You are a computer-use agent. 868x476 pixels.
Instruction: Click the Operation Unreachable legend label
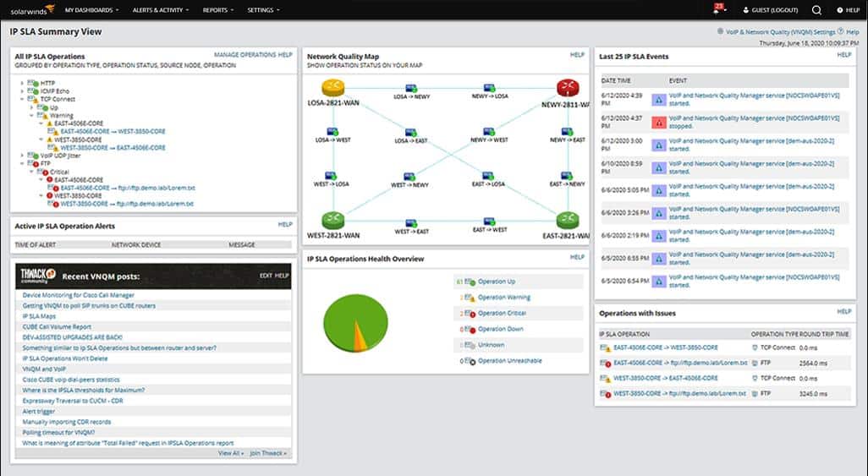[510, 361]
